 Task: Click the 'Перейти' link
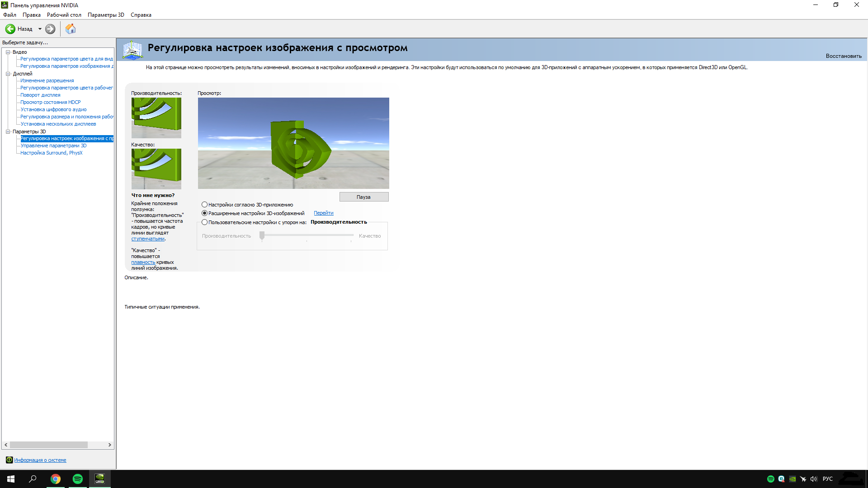tap(323, 213)
